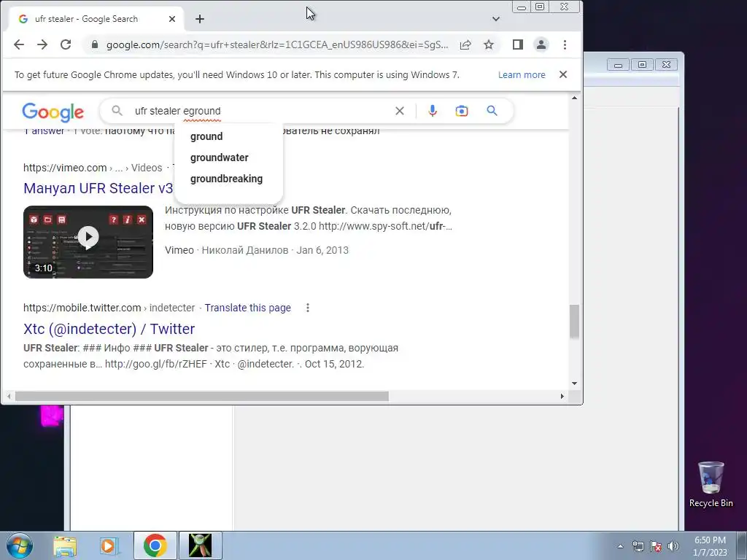Click the horizontal scroll-left arrow
The width and height of the screenshot is (747, 560).
(9, 396)
